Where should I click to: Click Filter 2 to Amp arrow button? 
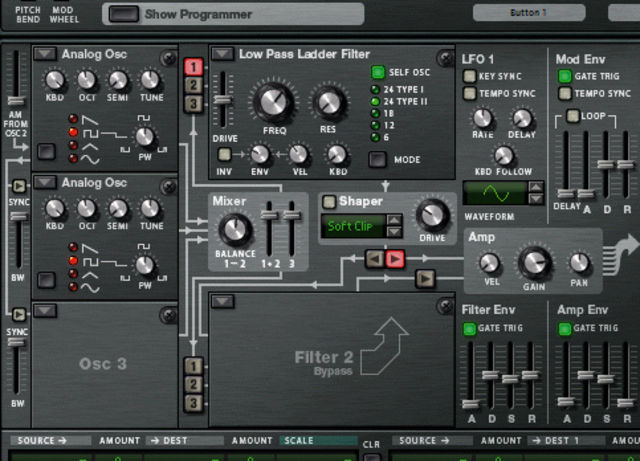[425, 279]
